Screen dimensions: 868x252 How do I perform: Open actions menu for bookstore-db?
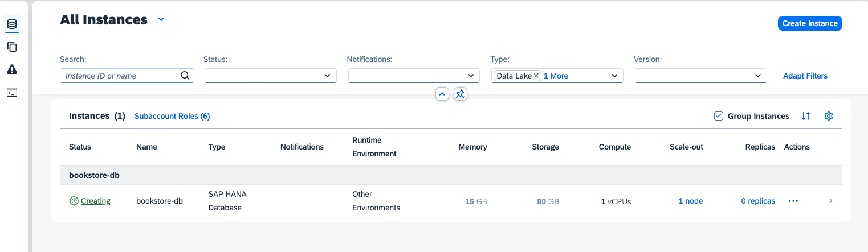(x=793, y=201)
